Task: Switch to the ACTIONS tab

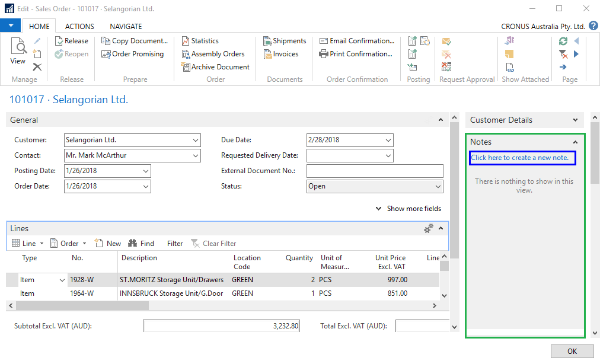Action: (79, 26)
